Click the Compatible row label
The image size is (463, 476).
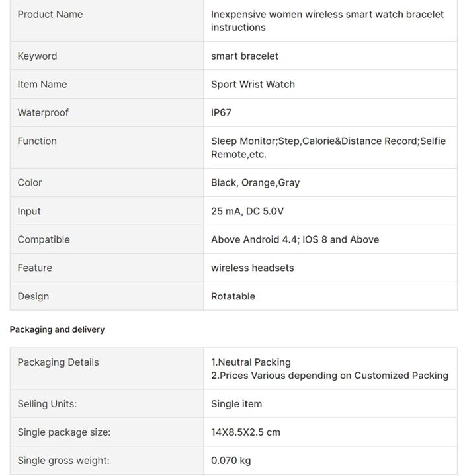coord(44,239)
